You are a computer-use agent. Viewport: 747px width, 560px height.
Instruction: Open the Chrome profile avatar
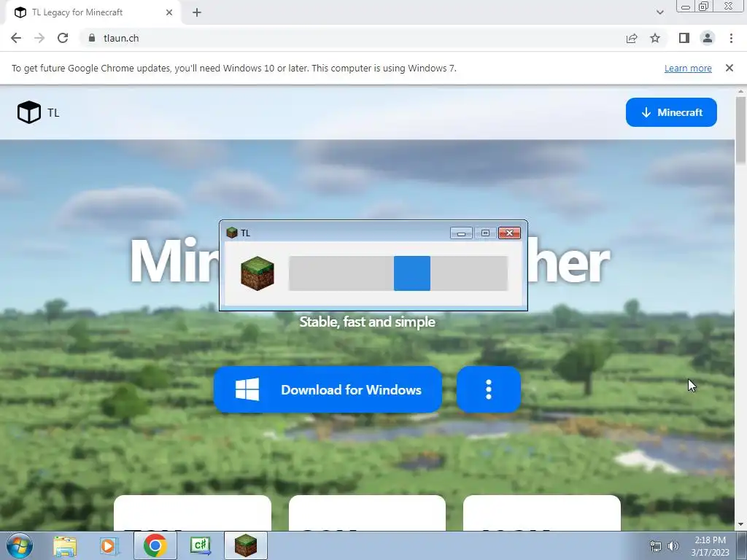[708, 38]
